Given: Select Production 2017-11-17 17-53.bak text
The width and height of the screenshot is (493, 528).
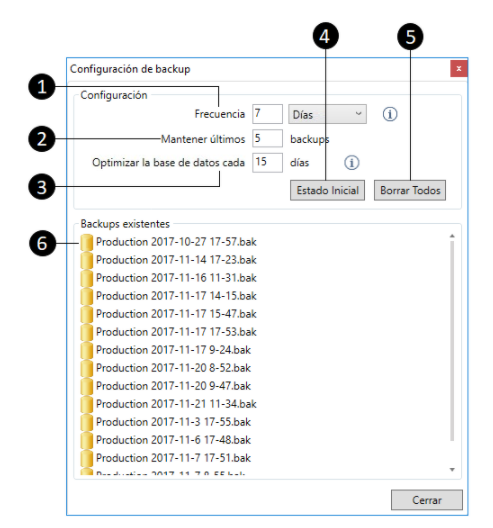Looking at the screenshot, I should point(176,332).
